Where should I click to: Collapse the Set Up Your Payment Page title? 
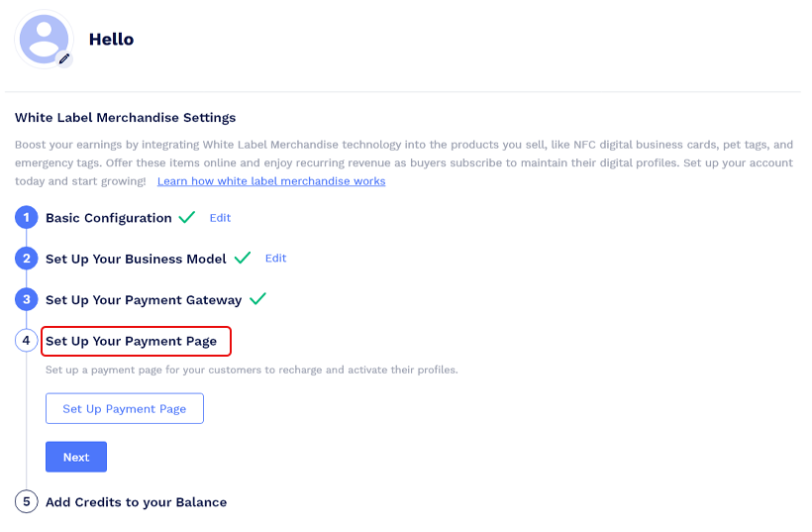(x=131, y=341)
